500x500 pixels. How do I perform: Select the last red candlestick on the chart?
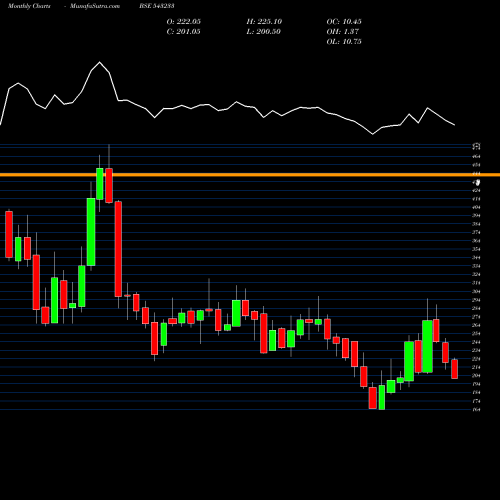click(454, 369)
